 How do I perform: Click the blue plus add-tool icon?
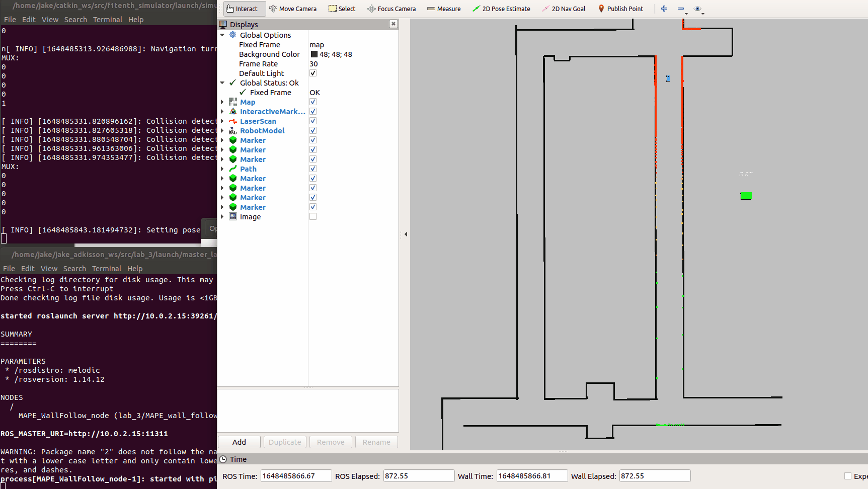click(x=664, y=9)
